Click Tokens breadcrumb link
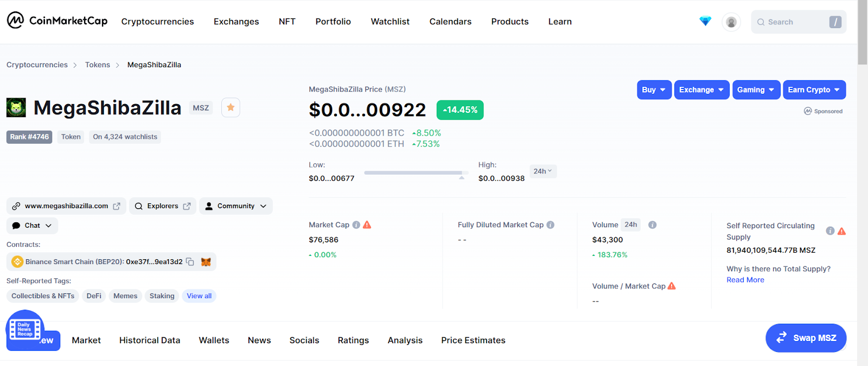The width and height of the screenshot is (868, 366). point(98,65)
